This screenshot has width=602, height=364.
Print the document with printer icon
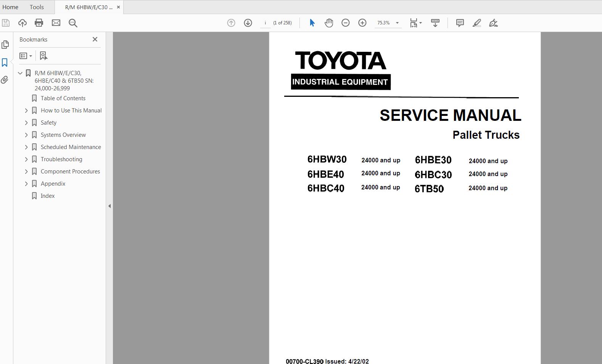pos(39,23)
